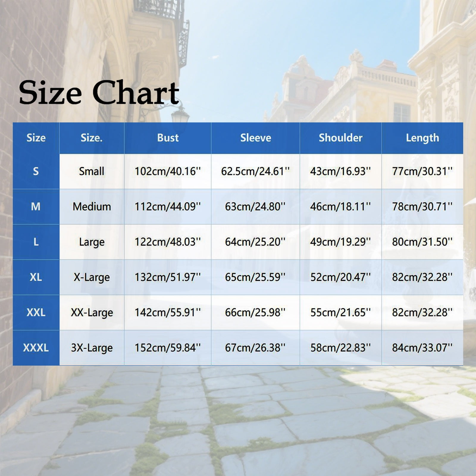Click length value 80cm/31.50''
Viewport: 476px width, 476px height.
pyautogui.click(x=422, y=242)
